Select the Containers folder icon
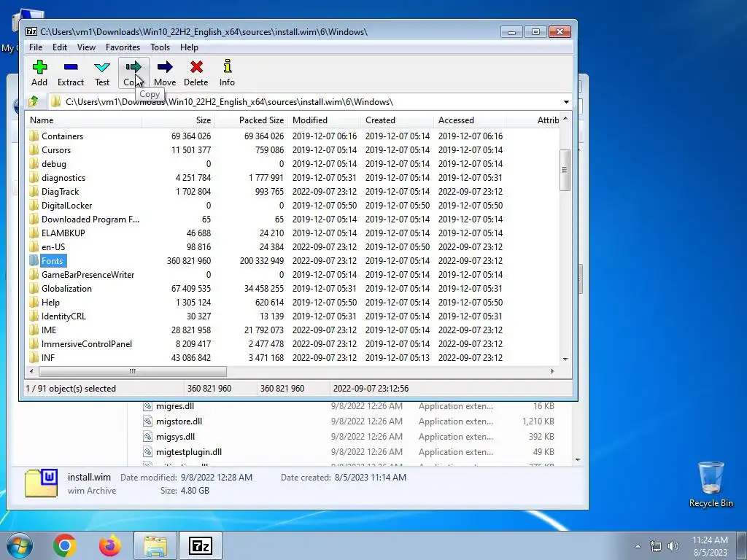This screenshot has height=560, width=747. click(x=34, y=136)
